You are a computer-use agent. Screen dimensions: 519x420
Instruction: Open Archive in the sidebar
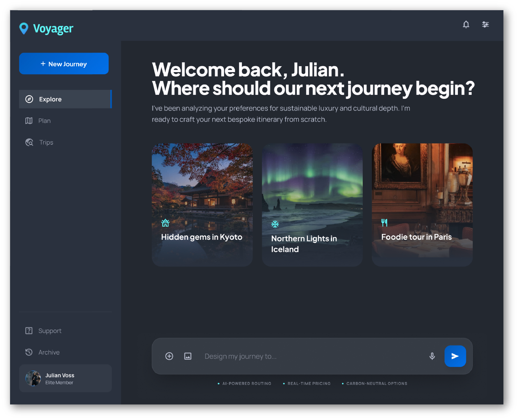[x=65, y=352]
